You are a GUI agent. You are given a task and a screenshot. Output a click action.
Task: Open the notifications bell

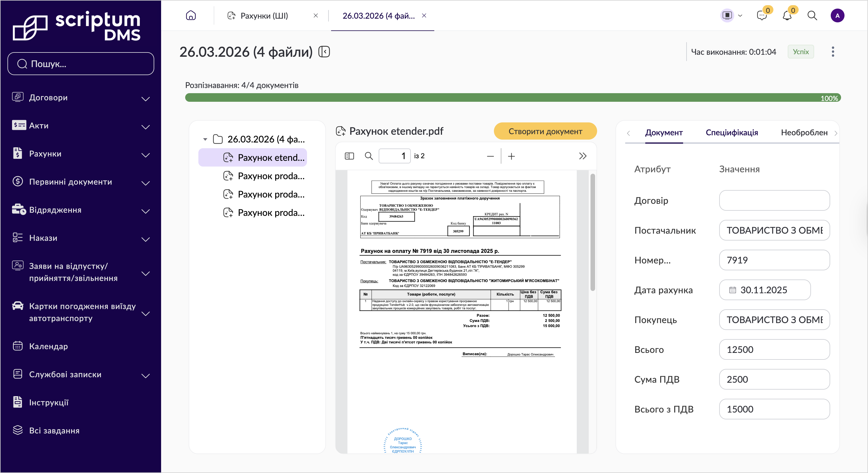[x=787, y=15]
